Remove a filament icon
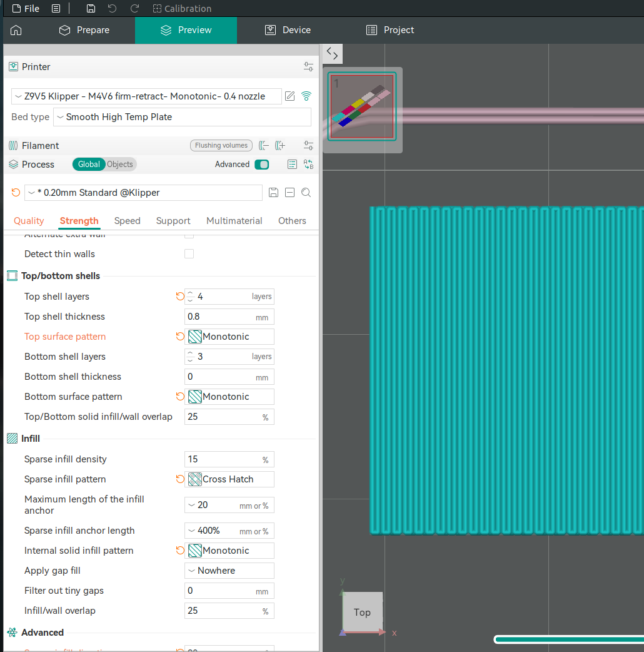The height and width of the screenshot is (652, 644). tap(263, 146)
